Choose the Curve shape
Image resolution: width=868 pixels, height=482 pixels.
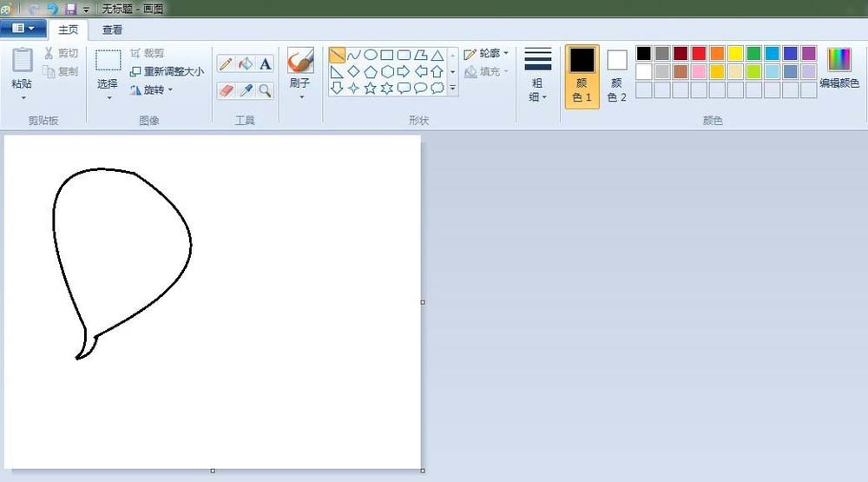(x=354, y=55)
